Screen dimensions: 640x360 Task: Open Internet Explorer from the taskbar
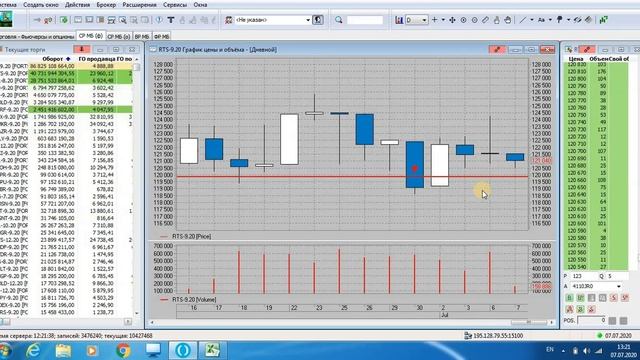tap(33, 350)
